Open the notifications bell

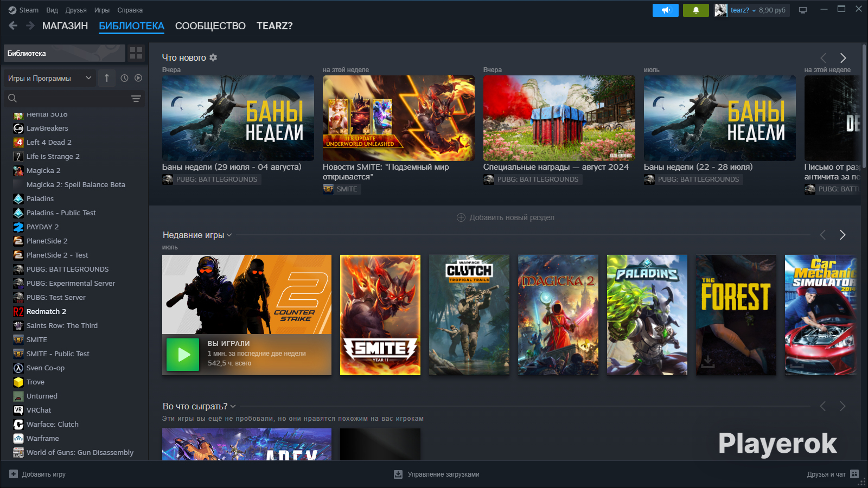[696, 10]
